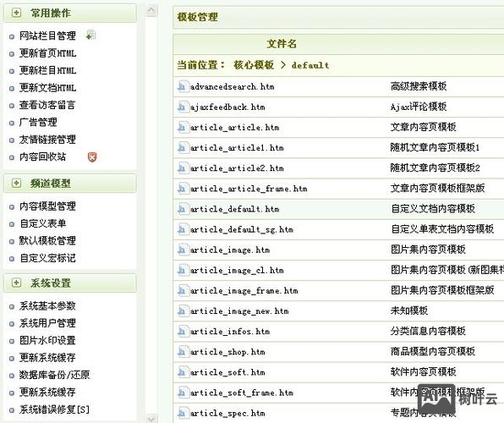Click file icon beside article_spec.htm
The image size is (504, 423).
183,413
